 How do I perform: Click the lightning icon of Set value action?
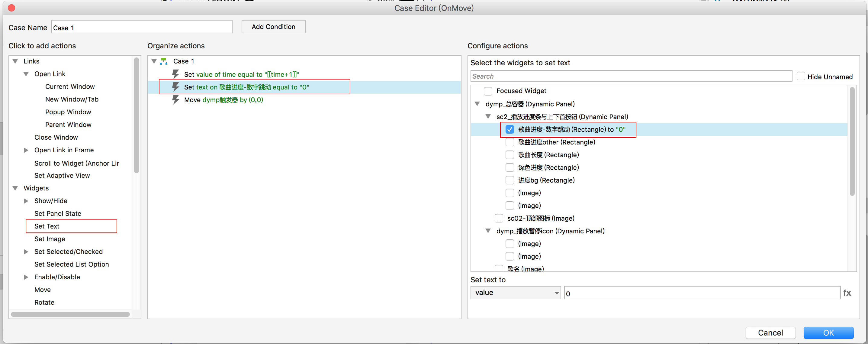click(175, 74)
